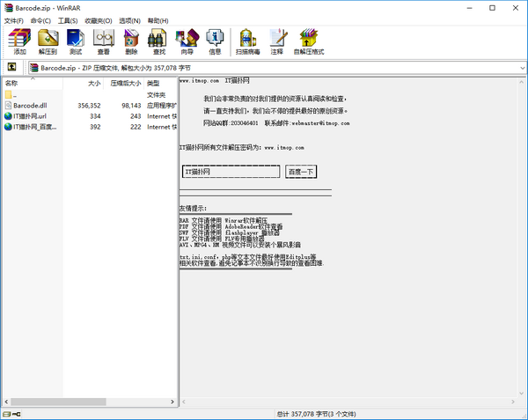Open the 选项(N) menu

point(129,21)
